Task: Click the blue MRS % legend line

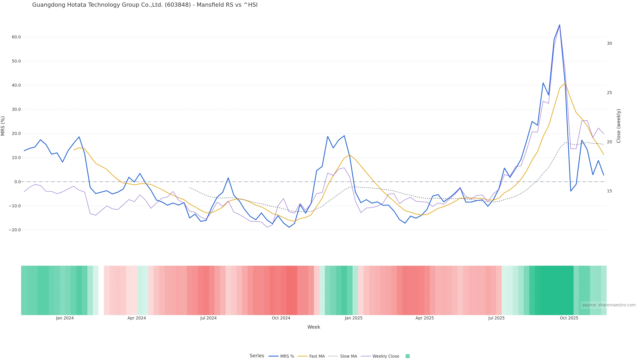Action: point(274,356)
